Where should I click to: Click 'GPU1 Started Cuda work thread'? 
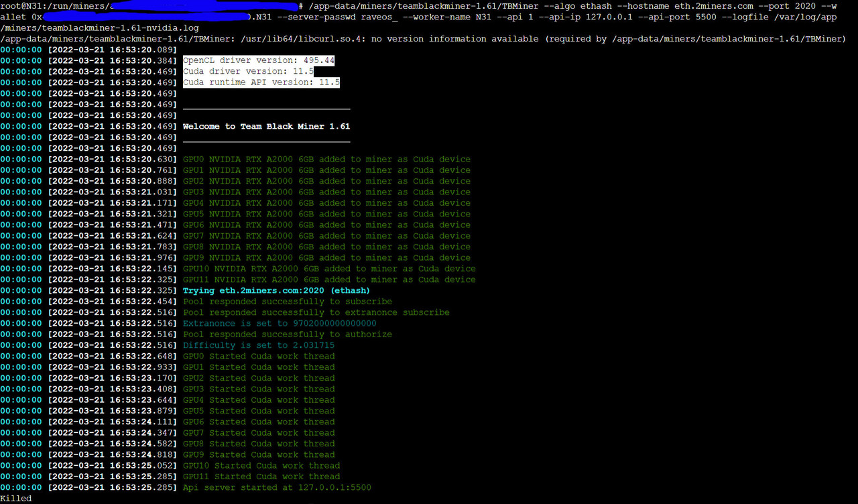259,367
